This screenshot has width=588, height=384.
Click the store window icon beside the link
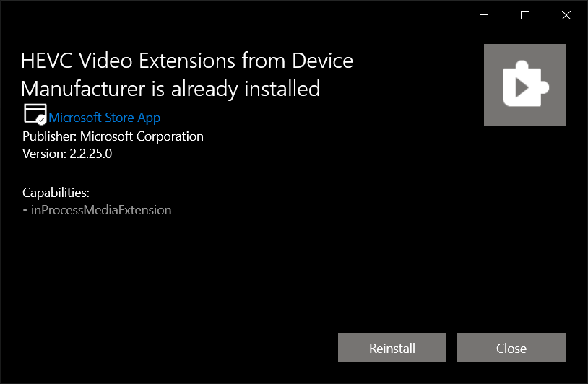click(35, 113)
